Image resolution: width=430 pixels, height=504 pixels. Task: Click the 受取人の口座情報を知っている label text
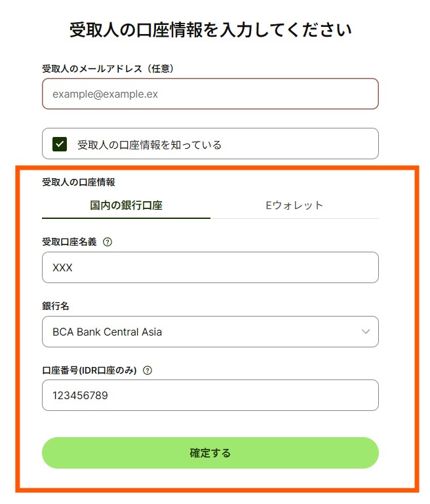pos(149,145)
